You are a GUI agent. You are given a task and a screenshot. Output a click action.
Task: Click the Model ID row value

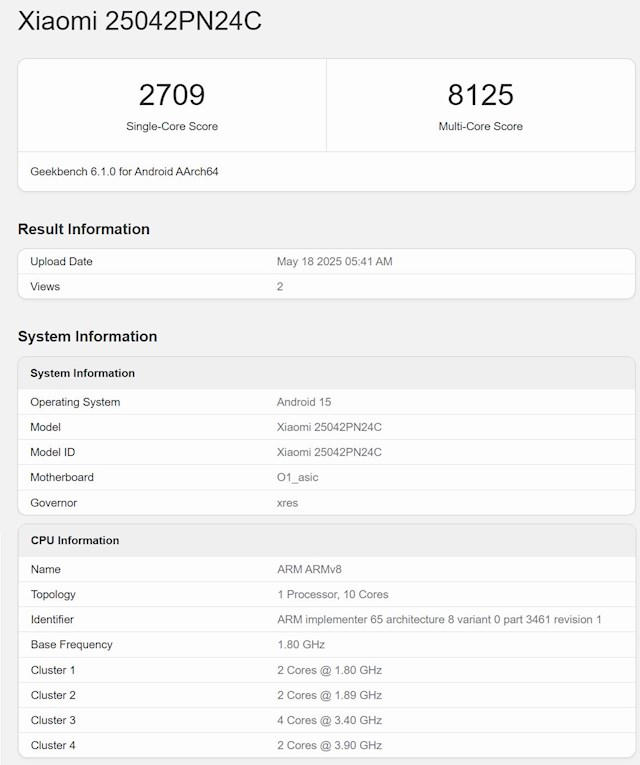click(x=329, y=452)
